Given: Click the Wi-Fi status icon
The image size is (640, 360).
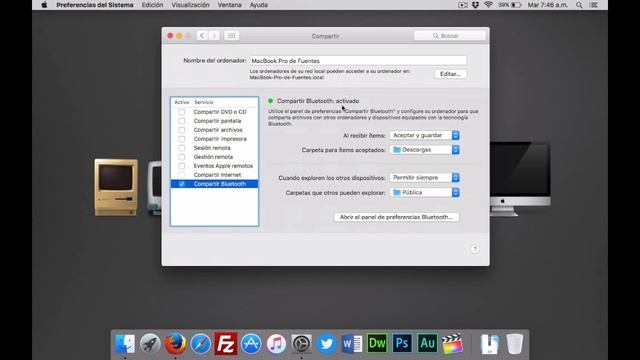Looking at the screenshot, I should [x=489, y=5].
